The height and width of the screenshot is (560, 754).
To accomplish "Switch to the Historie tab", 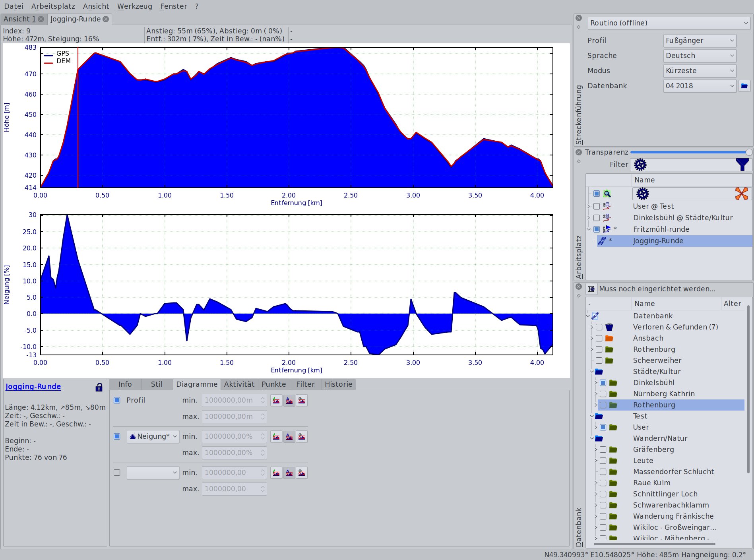I will pos(338,384).
